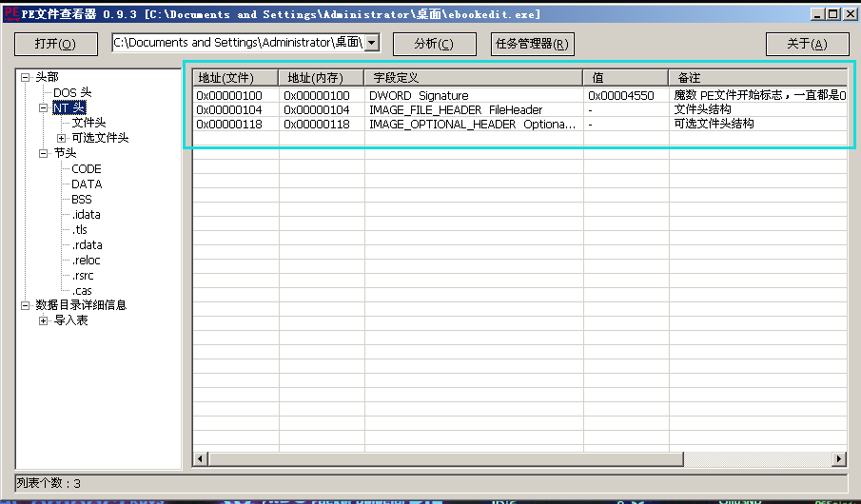Open the file path dropdown arrow
Image resolution: width=861 pixels, height=504 pixels.
372,43
